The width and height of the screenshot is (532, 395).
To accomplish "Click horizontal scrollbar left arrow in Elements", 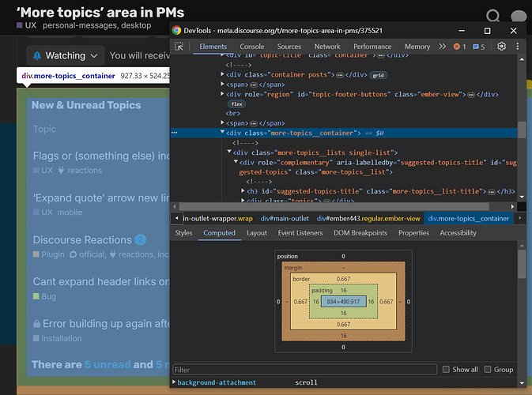I will (175, 206).
